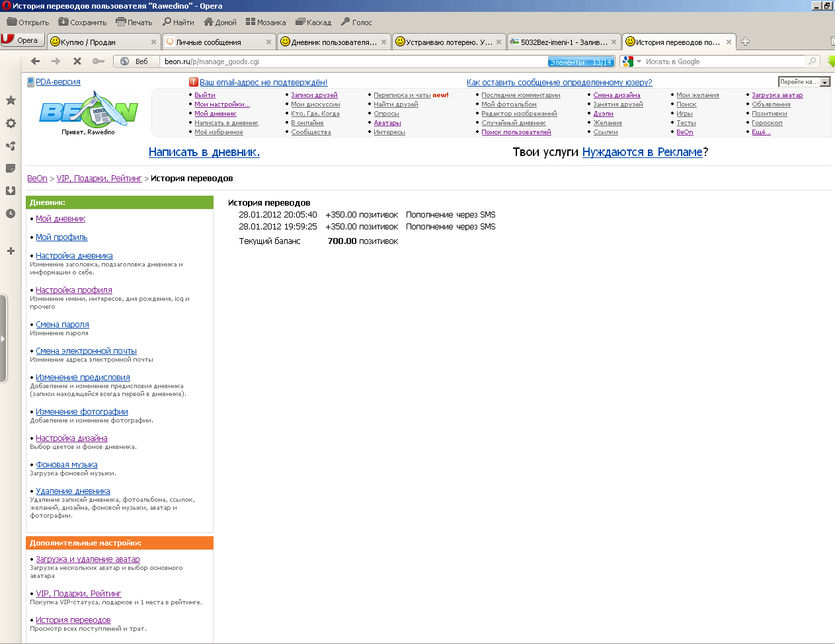835x644 pixels.
Task: Go back using the back arrow
Action: tap(36, 61)
